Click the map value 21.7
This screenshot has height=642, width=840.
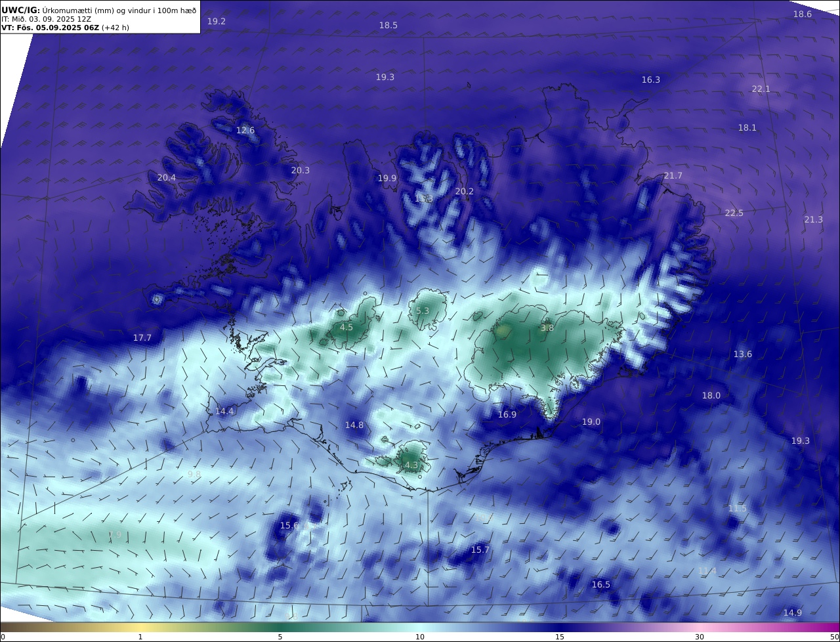click(x=673, y=176)
